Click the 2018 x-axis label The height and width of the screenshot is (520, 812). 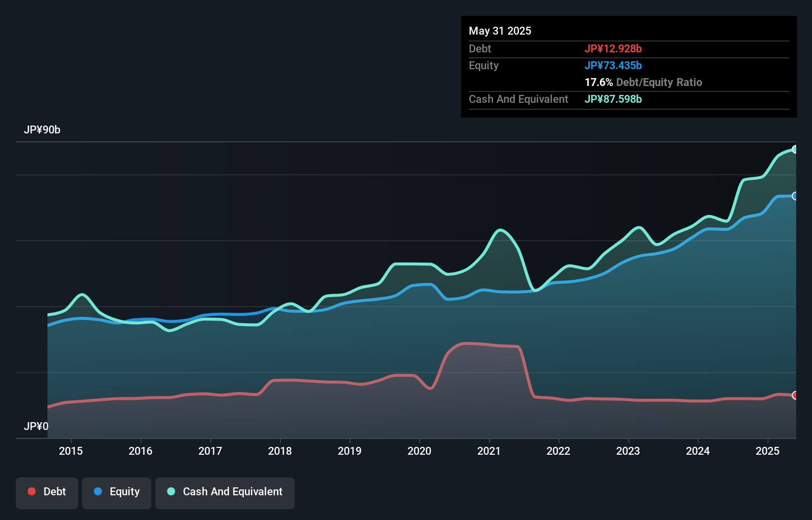pyautogui.click(x=280, y=451)
